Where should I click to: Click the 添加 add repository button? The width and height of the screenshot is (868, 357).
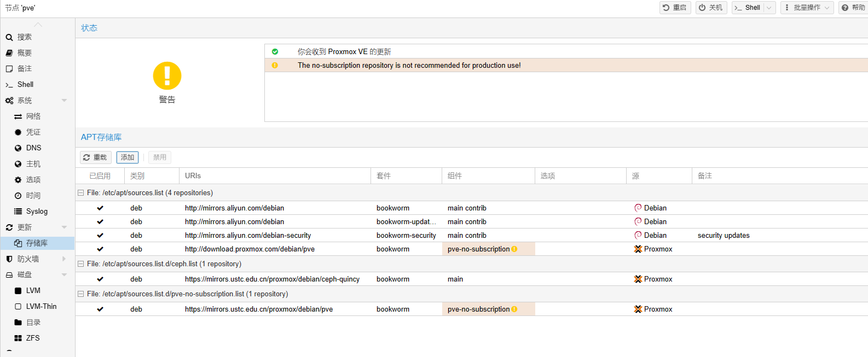click(128, 157)
